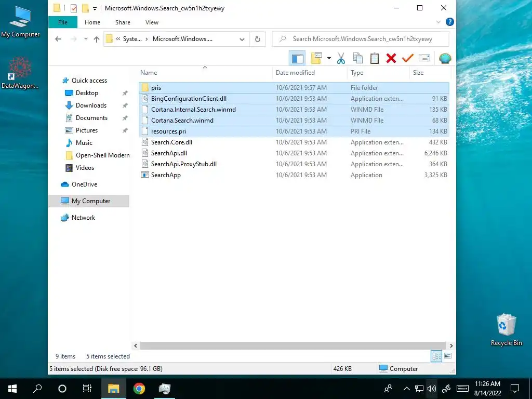Viewport: 532px width, 399px height.
Task: Click the Syste... breadcrumb segment
Action: point(132,39)
